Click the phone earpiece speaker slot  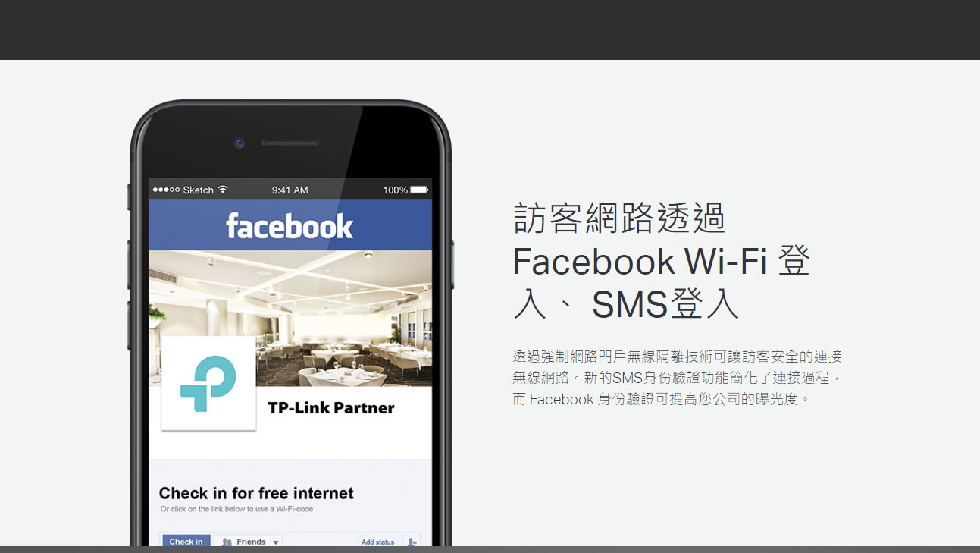point(290,143)
